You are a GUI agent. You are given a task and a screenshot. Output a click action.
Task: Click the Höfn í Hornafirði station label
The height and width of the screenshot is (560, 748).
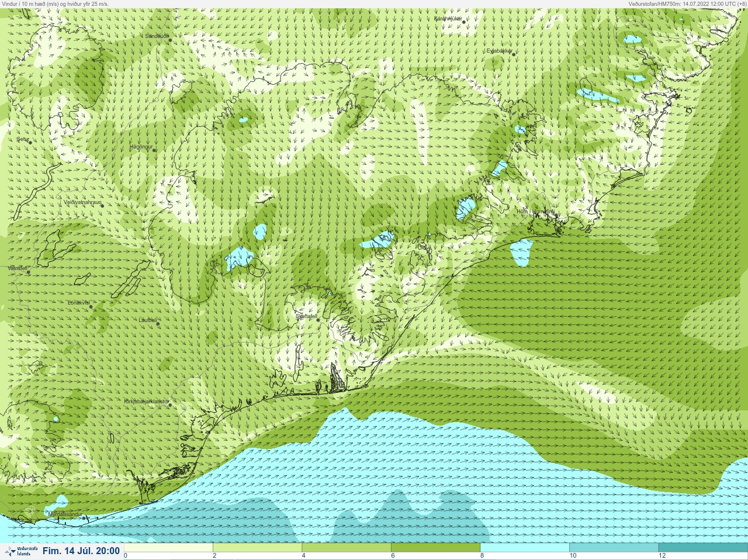535,212
